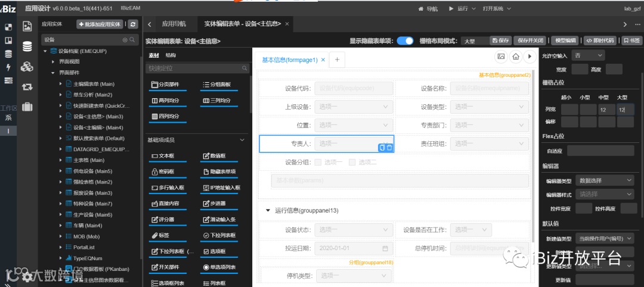
Task: Select the 隐藏表单项 form item
Action: coord(219,172)
